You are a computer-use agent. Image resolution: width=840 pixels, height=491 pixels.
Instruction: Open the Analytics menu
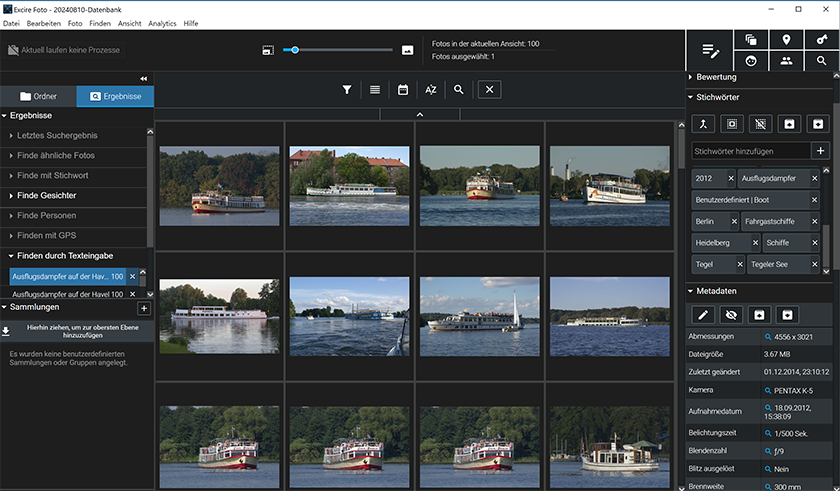pyautogui.click(x=162, y=23)
